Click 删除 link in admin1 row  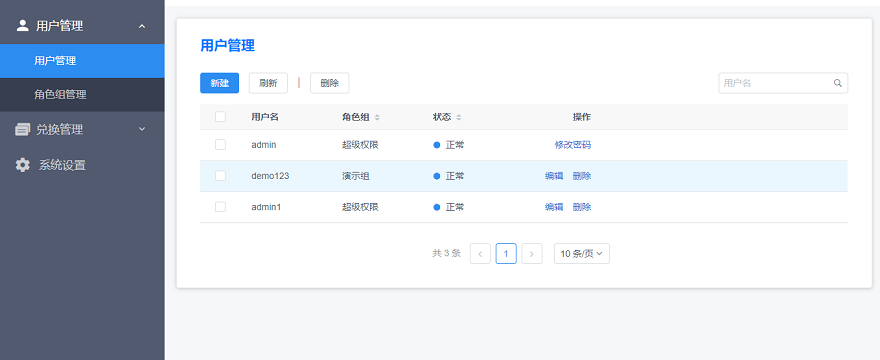point(581,207)
